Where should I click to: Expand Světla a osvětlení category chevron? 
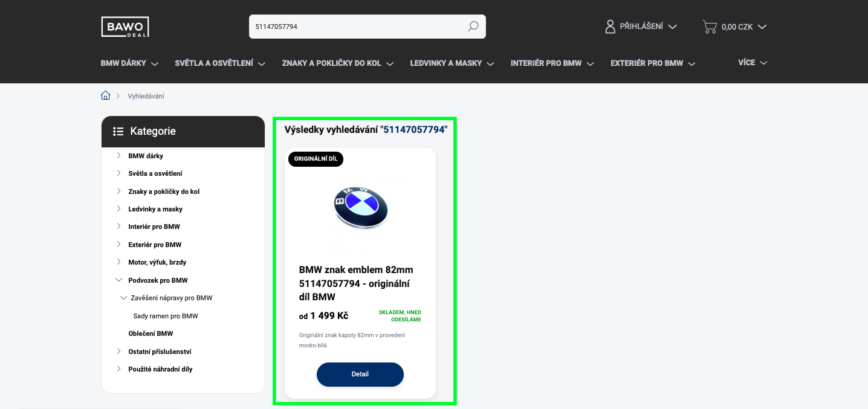[119, 173]
